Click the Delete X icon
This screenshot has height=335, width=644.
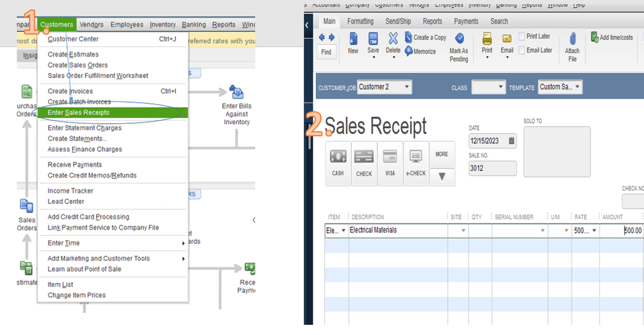pyautogui.click(x=393, y=39)
